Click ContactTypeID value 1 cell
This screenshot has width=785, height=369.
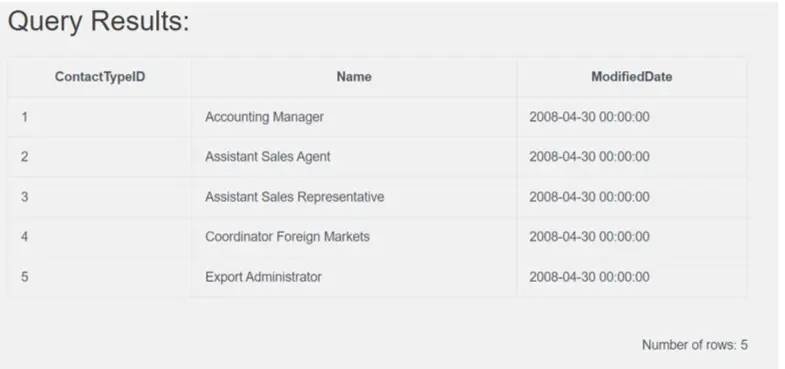coord(100,117)
